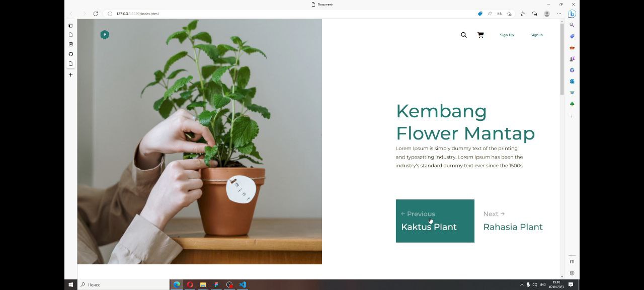Open Visual Studio Code from the taskbar
The width and height of the screenshot is (644, 290).
coord(243,284)
